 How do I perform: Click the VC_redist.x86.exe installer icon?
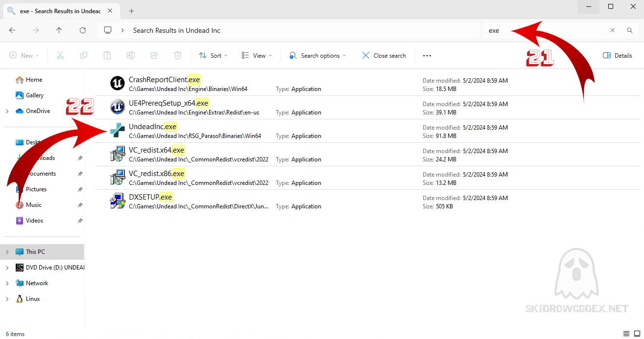pos(118,178)
